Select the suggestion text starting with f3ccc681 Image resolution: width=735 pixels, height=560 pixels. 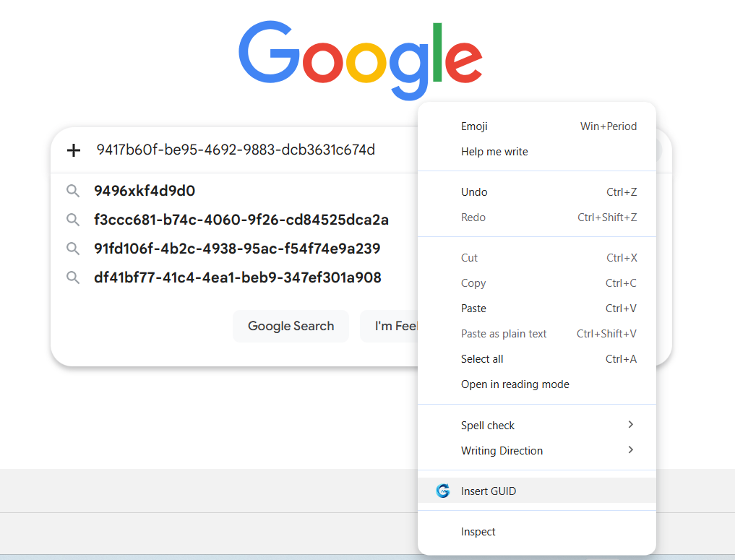click(241, 220)
